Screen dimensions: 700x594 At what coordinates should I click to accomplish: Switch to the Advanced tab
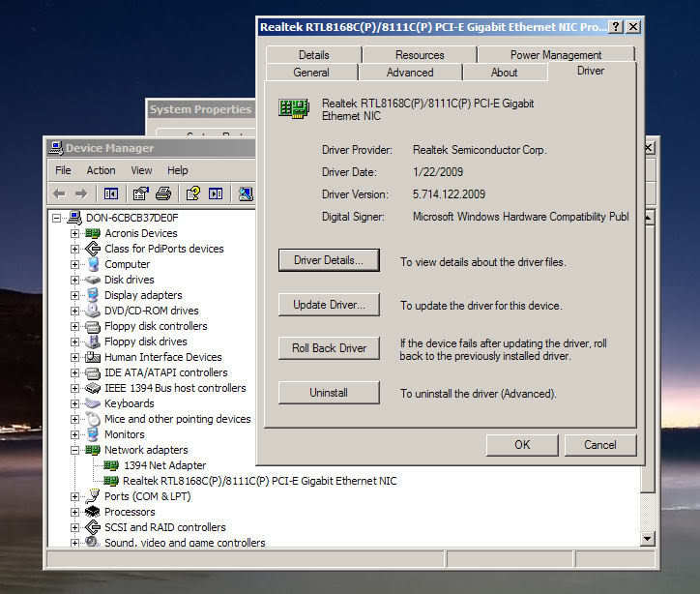pyautogui.click(x=410, y=73)
